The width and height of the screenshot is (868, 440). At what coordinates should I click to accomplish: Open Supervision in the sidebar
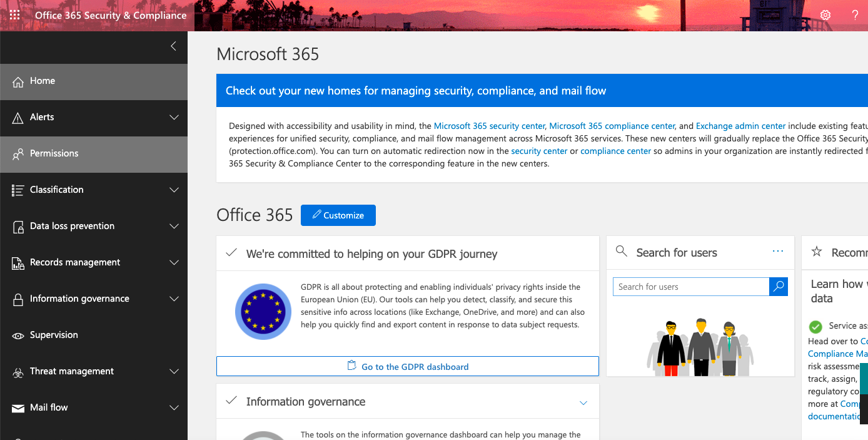94,335
